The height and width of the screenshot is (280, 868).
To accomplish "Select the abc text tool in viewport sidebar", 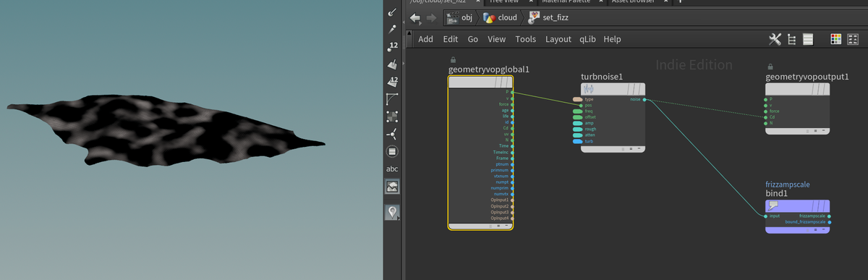I will [392, 169].
